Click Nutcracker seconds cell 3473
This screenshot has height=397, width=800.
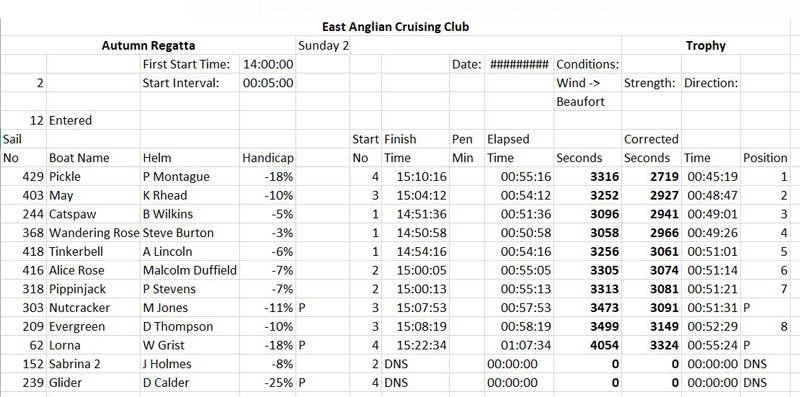click(587, 308)
